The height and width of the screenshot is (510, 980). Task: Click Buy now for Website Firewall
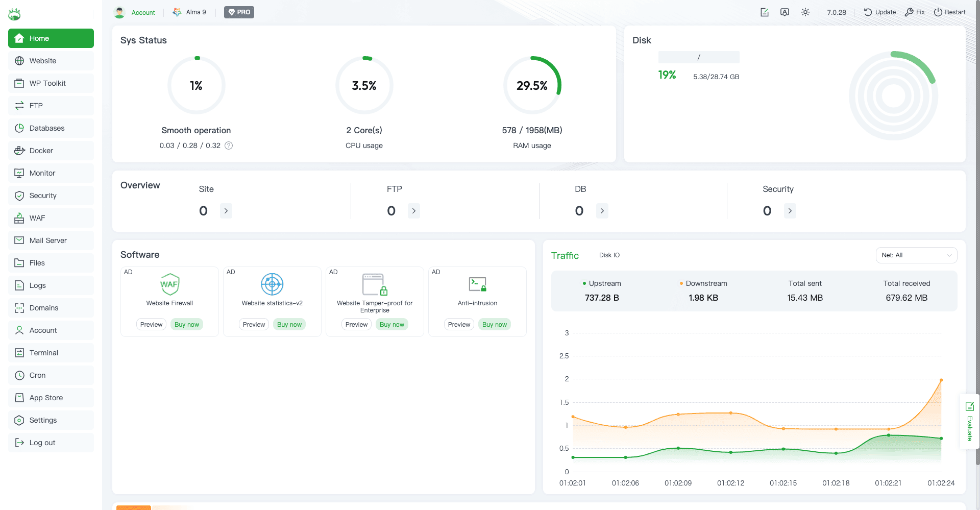(x=187, y=325)
